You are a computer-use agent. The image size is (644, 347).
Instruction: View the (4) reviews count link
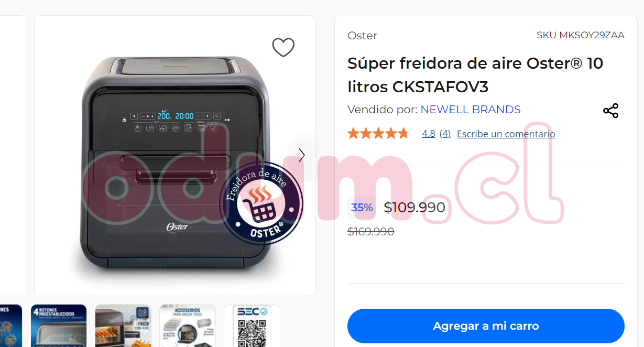click(445, 134)
